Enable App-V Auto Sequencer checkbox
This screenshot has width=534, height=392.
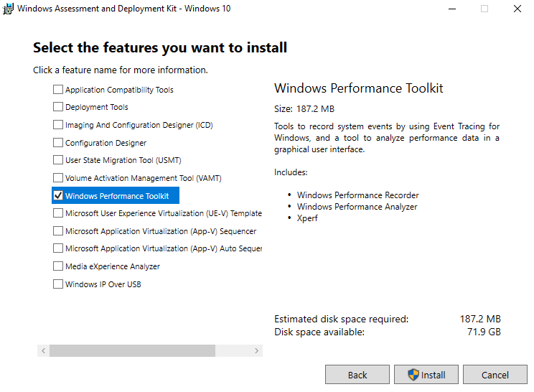click(x=58, y=248)
